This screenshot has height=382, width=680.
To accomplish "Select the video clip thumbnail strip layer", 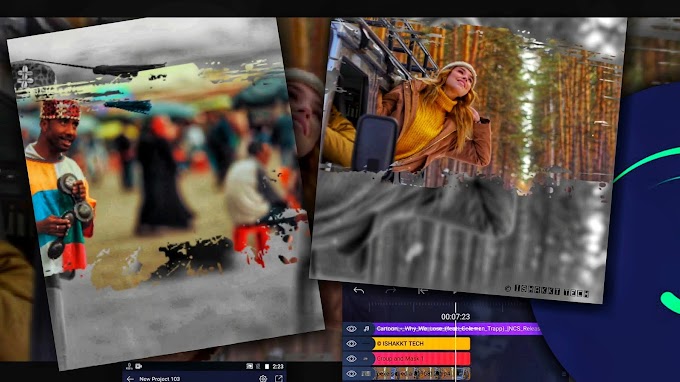I will (422, 373).
